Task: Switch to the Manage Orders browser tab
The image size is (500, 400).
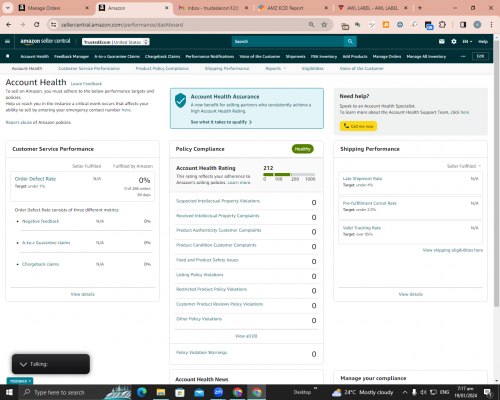Action: 54,8
